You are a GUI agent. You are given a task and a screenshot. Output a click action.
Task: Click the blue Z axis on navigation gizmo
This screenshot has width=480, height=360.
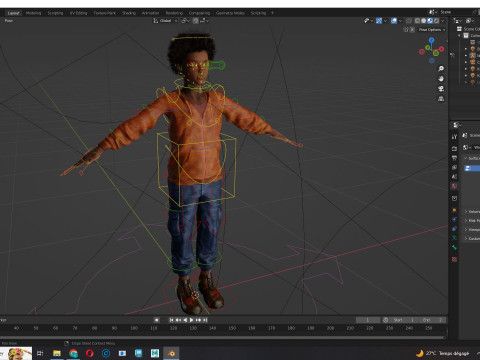[432, 40]
